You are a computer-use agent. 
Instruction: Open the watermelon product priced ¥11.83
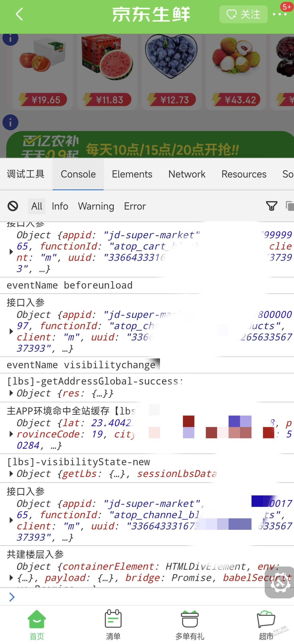point(107,72)
